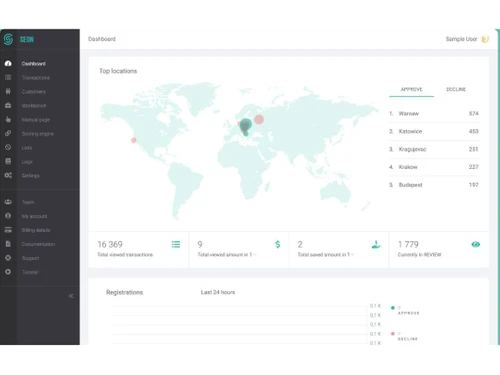Open Support via its lifebuoy icon
The height and width of the screenshot is (375, 500).
(x=8, y=258)
